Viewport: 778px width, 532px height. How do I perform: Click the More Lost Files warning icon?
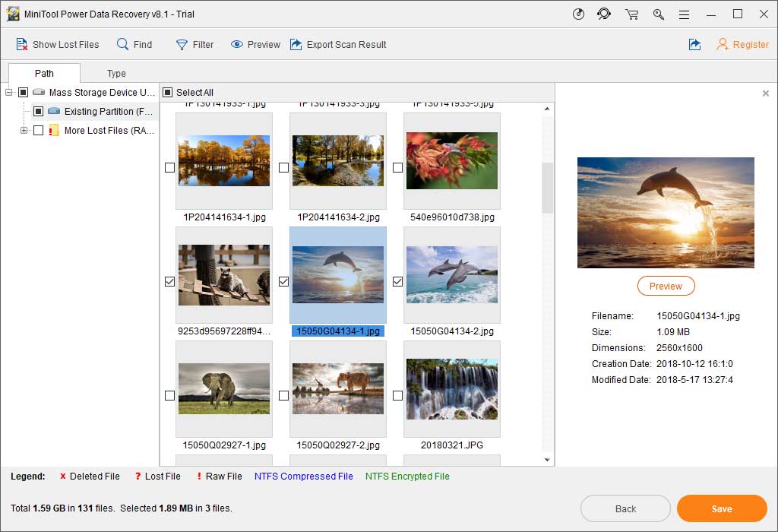click(x=54, y=131)
